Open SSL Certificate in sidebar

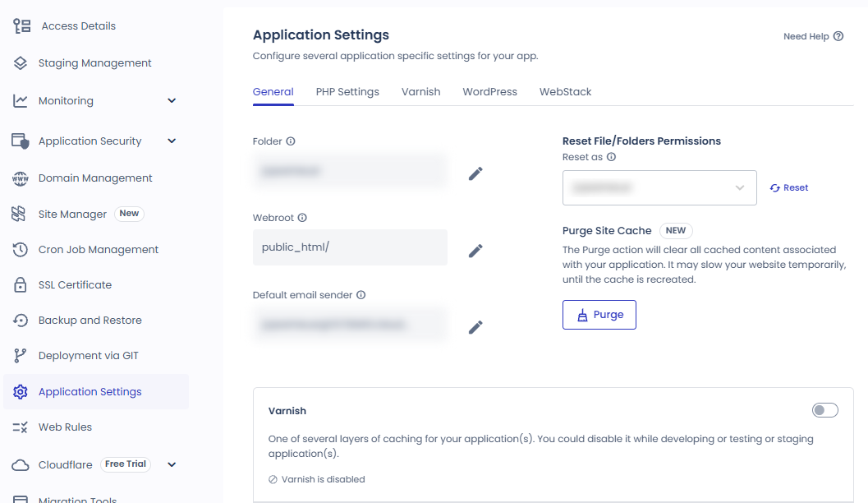coord(75,284)
